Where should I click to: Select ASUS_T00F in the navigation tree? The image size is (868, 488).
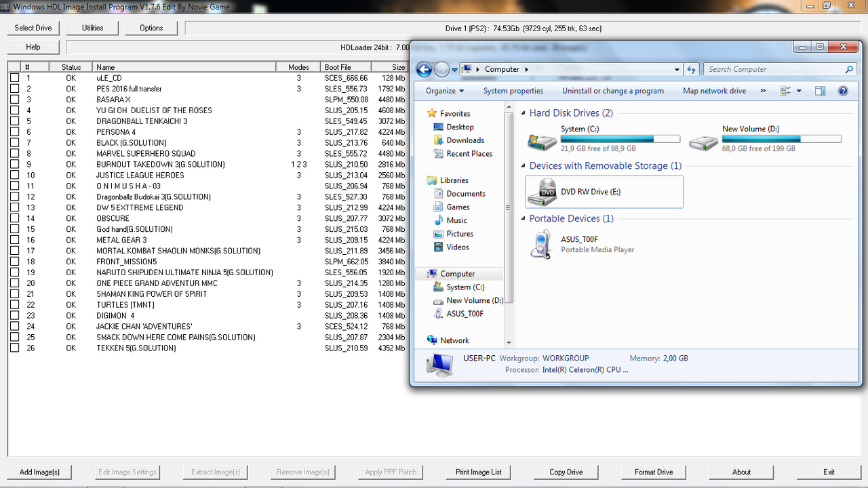click(x=465, y=314)
